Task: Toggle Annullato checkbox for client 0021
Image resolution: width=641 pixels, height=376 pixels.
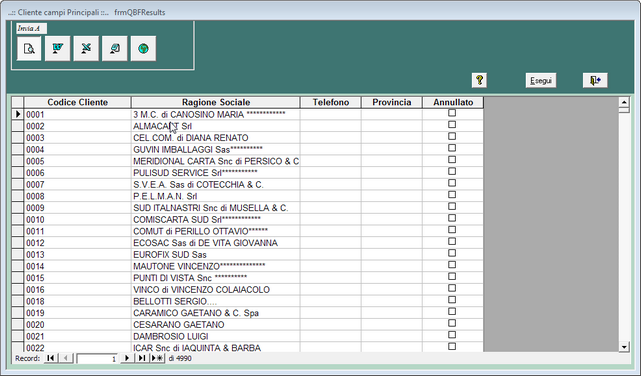Action: pos(452,335)
